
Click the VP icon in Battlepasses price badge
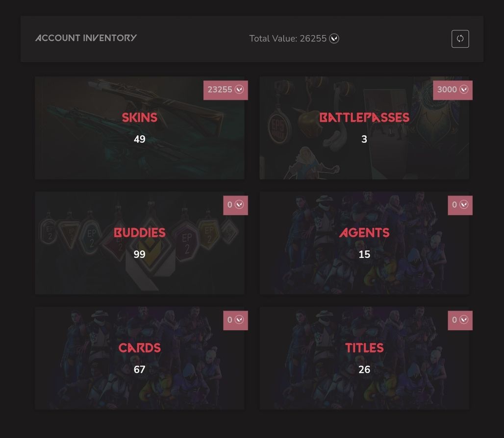click(x=463, y=89)
